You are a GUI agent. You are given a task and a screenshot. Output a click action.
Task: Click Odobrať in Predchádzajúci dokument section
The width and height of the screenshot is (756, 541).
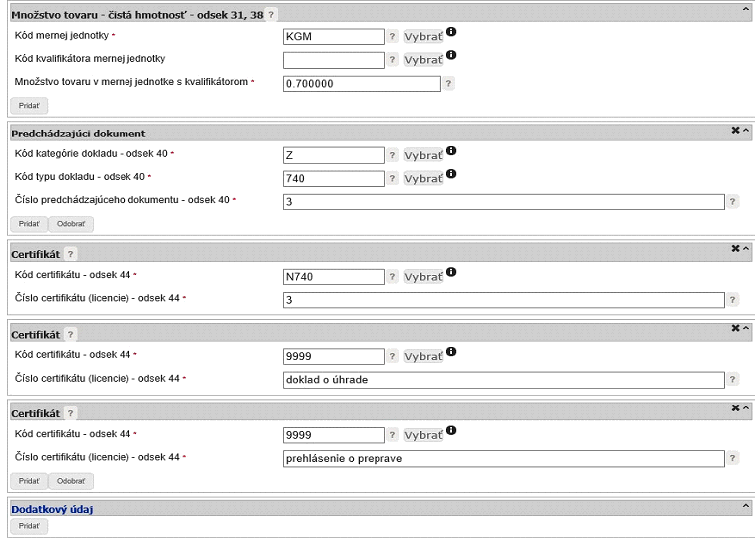coord(71,224)
